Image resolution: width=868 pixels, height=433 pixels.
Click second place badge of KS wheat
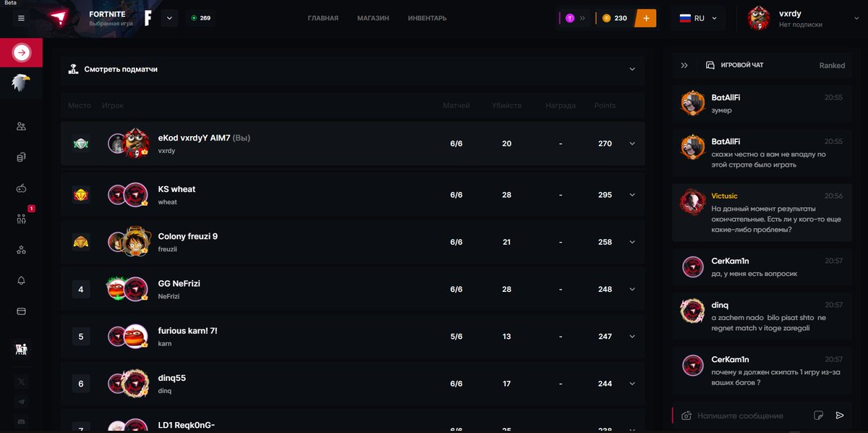(81, 195)
